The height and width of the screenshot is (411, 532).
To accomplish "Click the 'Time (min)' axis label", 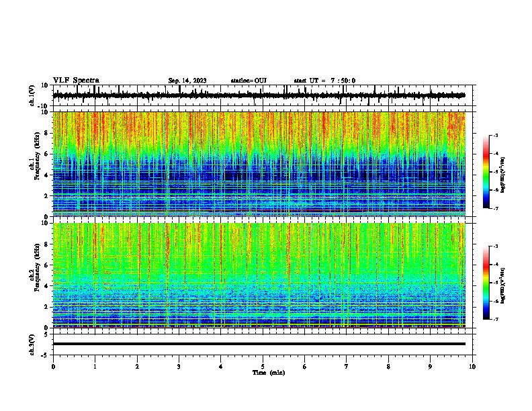I will pyautogui.click(x=269, y=373).
